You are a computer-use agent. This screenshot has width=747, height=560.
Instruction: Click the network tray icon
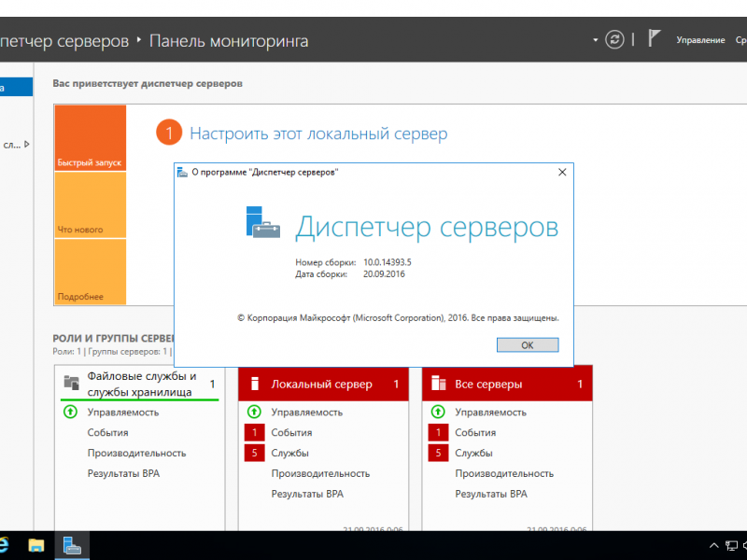click(731, 546)
